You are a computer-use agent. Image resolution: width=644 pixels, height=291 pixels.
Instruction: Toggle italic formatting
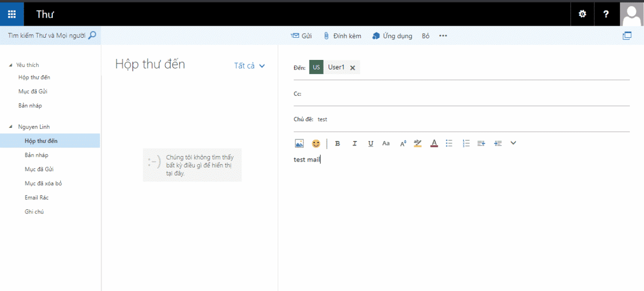click(354, 143)
